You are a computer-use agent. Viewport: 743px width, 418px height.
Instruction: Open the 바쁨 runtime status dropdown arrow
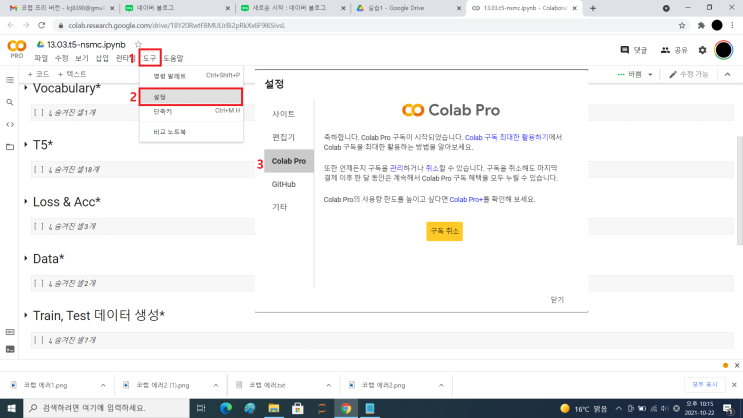point(650,74)
